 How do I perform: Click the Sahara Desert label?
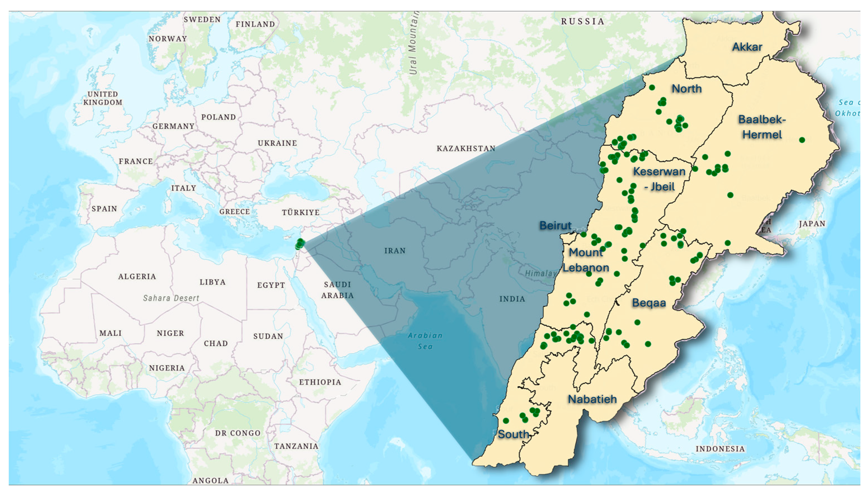pyautogui.click(x=171, y=298)
